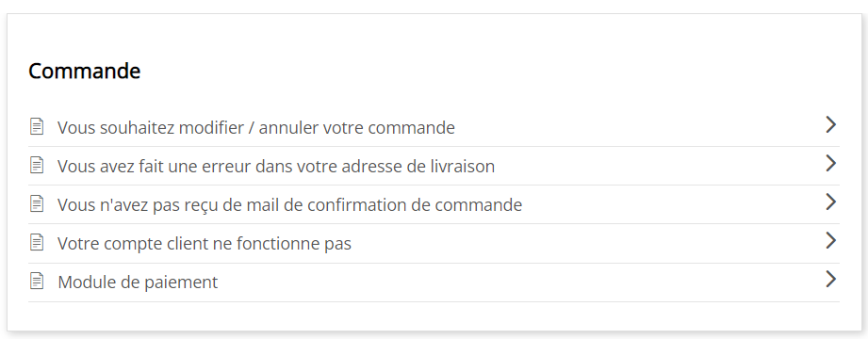
Task: Click the 'Commande' section heading
Action: [x=84, y=71]
